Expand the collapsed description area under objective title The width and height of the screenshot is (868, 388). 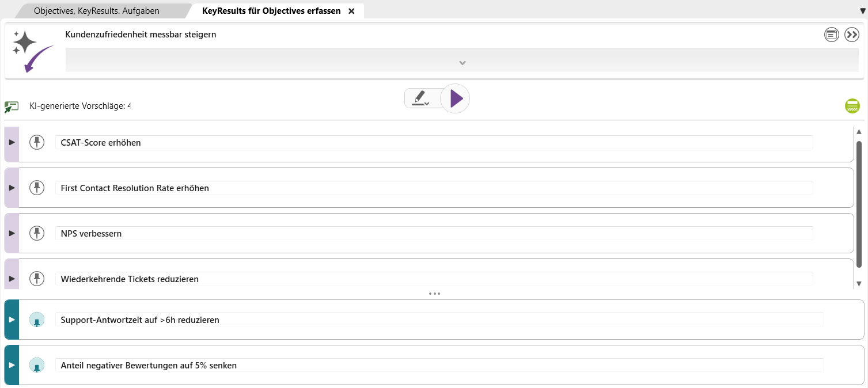(462, 63)
